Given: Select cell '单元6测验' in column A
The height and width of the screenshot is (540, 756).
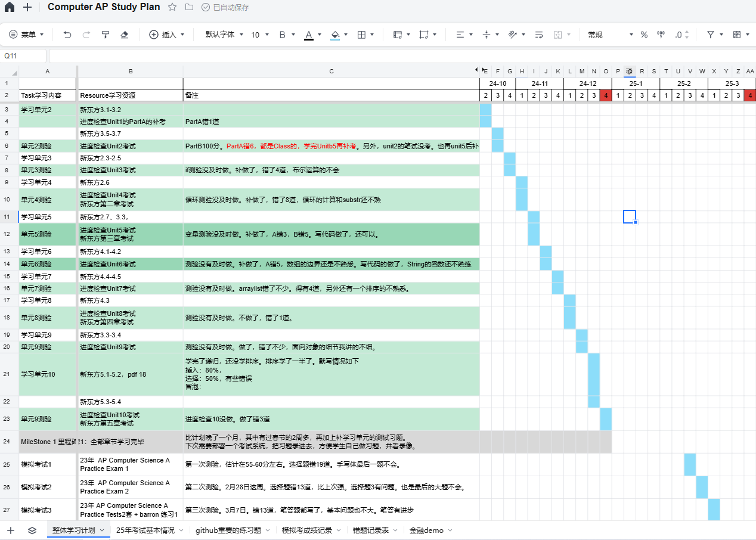Looking at the screenshot, I should pos(48,264).
